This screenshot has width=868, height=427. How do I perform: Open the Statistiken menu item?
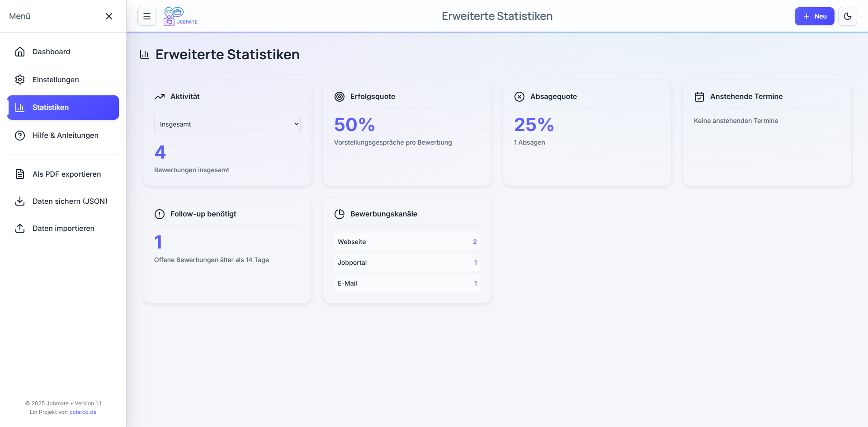63,108
